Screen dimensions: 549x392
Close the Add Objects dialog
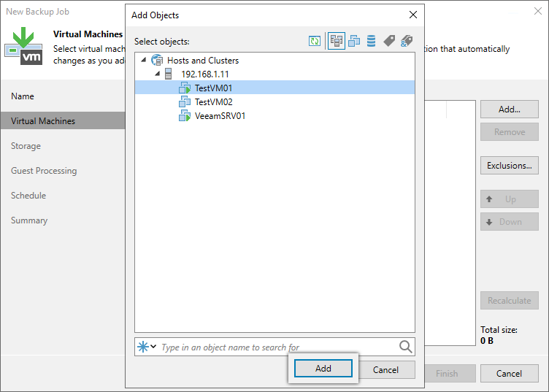(x=413, y=15)
